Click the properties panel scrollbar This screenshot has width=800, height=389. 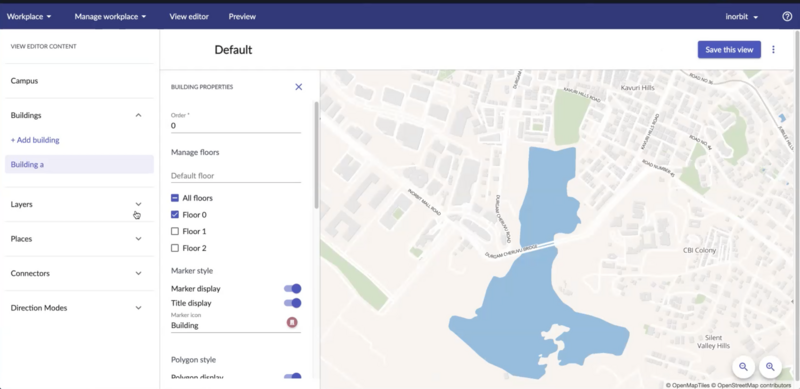(316, 155)
